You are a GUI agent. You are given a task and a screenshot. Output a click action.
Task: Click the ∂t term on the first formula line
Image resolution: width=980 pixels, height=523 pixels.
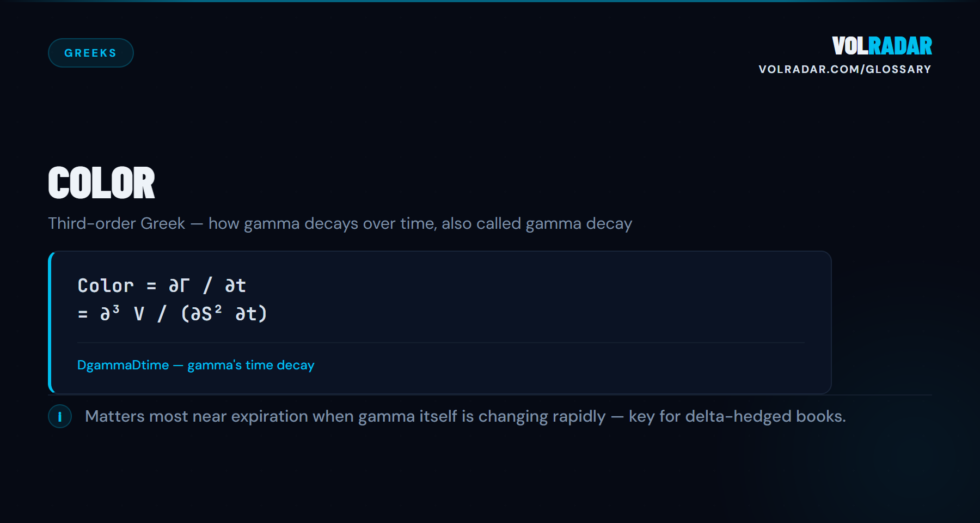click(236, 286)
